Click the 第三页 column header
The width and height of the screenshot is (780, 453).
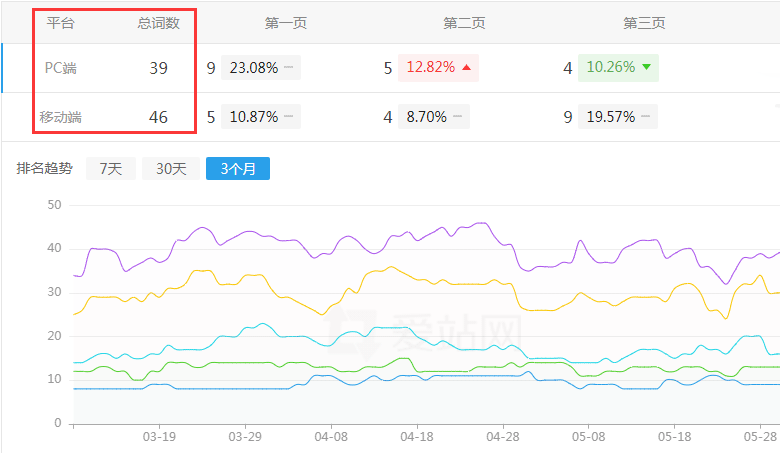[644, 22]
